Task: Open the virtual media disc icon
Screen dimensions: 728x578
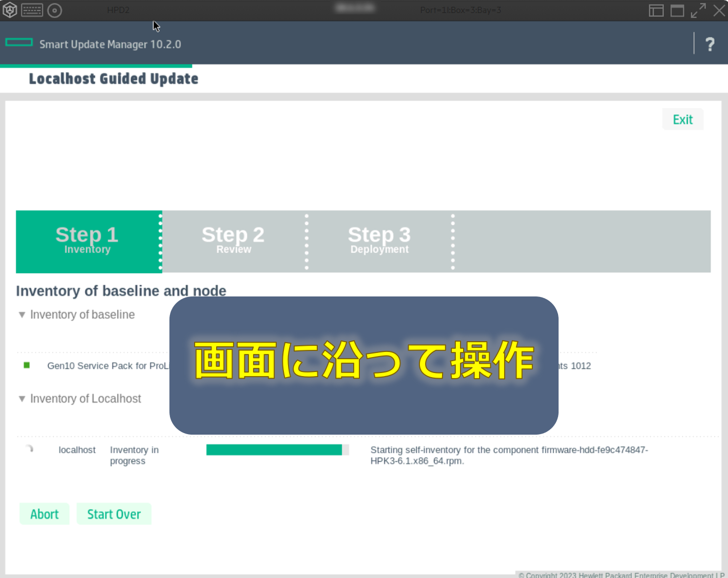Action: click(54, 10)
